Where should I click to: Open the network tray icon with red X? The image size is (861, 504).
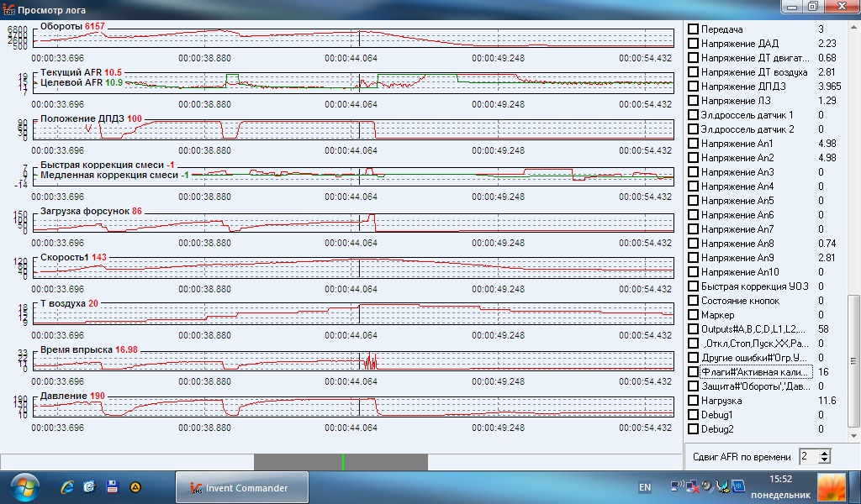(693, 486)
